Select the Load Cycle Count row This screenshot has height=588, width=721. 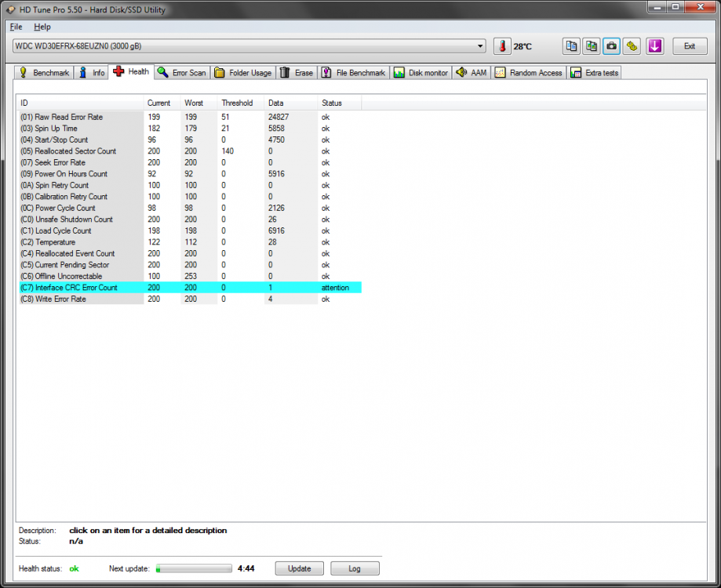tap(190, 230)
